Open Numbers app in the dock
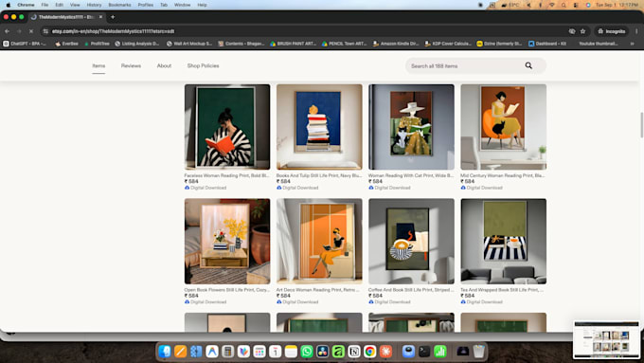This screenshot has height=363, width=644. [439, 351]
